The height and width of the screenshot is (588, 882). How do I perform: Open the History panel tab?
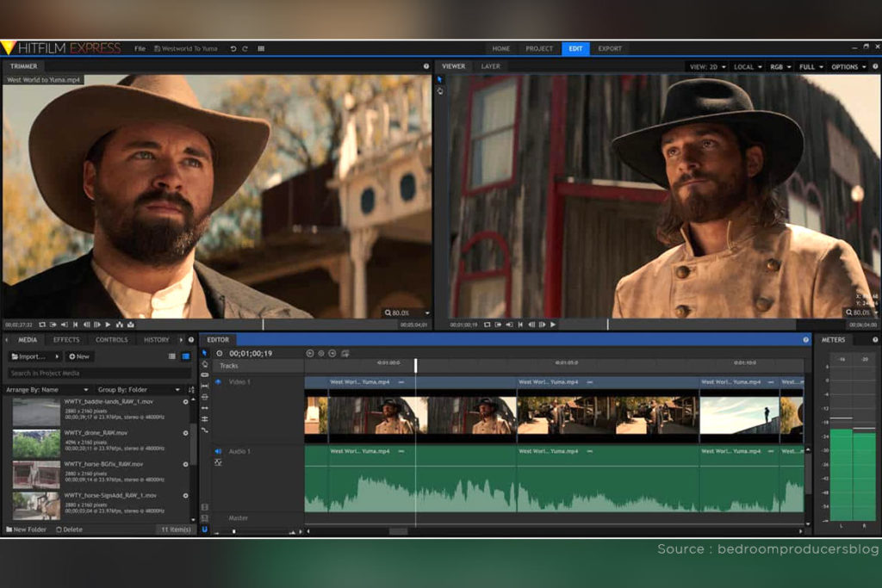pyautogui.click(x=156, y=339)
